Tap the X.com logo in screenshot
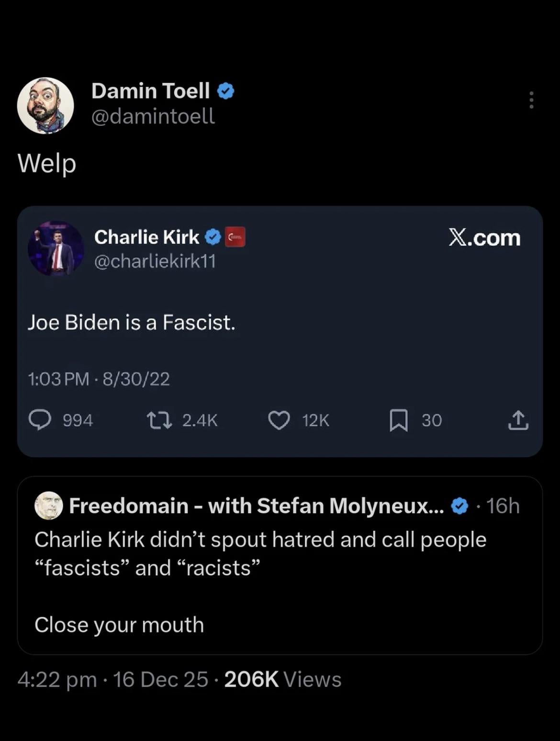The width and height of the screenshot is (560, 741). tap(484, 237)
